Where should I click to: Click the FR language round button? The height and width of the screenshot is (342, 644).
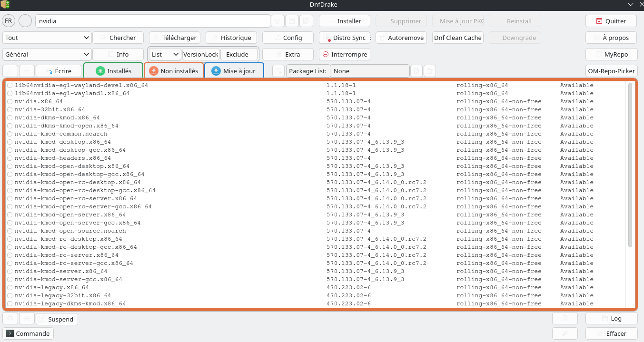[9, 21]
